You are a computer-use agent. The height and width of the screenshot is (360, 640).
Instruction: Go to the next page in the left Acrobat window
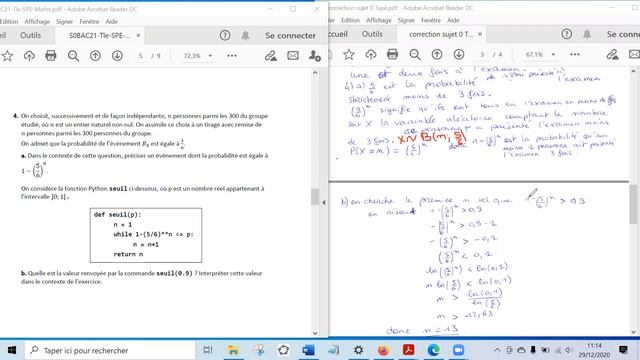(x=117, y=56)
